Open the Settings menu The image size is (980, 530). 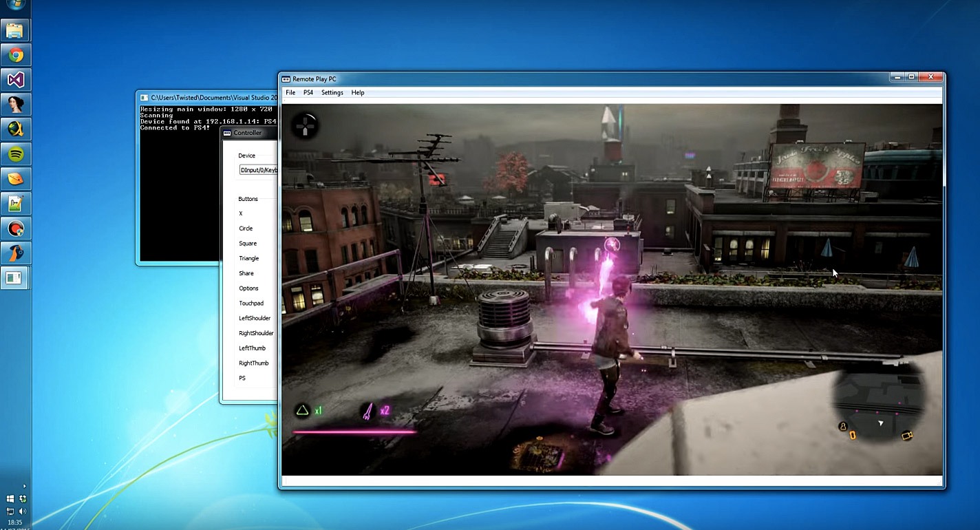pyautogui.click(x=332, y=93)
